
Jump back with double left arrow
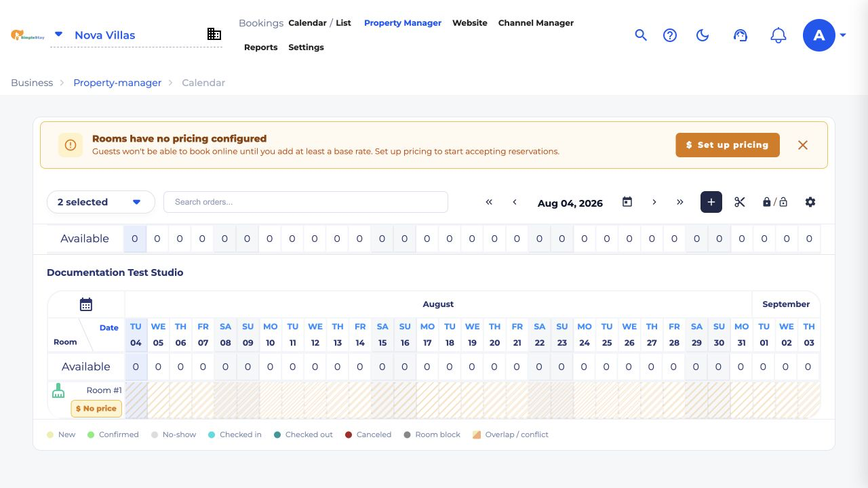[489, 202]
